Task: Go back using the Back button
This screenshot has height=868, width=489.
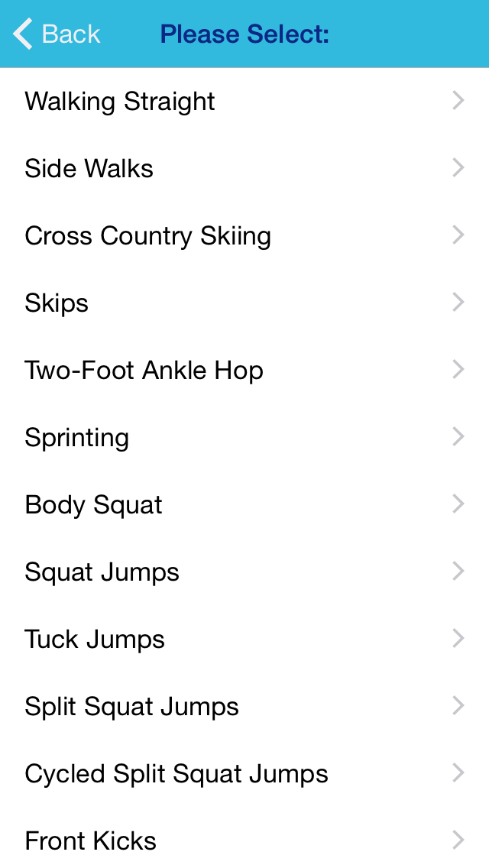Action: tap(57, 34)
